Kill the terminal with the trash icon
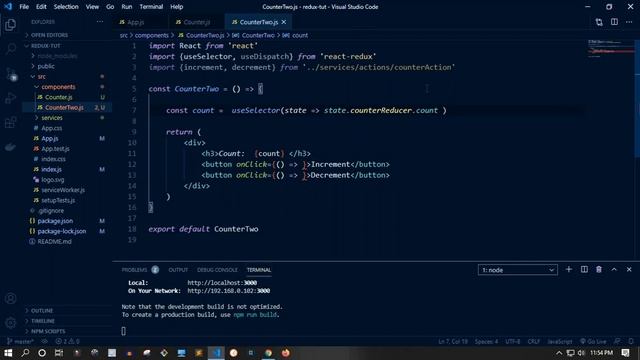This screenshot has width=640, height=360. pos(599,269)
